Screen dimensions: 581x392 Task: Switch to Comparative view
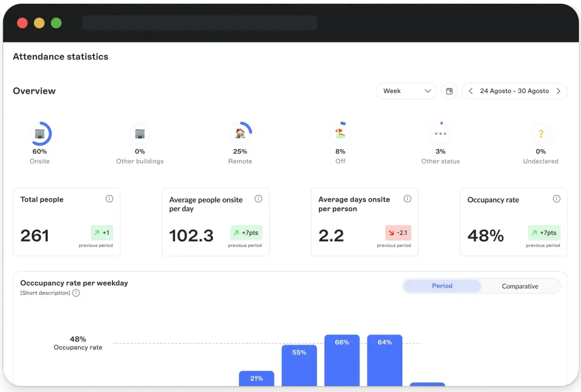520,286
